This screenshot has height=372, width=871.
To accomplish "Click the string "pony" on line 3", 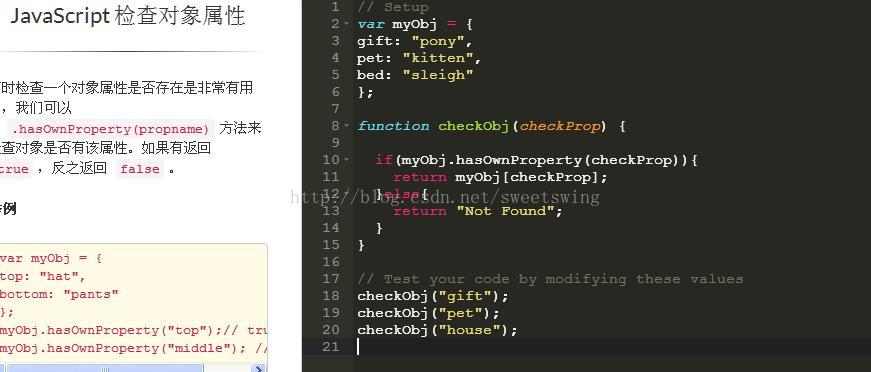I will coord(437,41).
